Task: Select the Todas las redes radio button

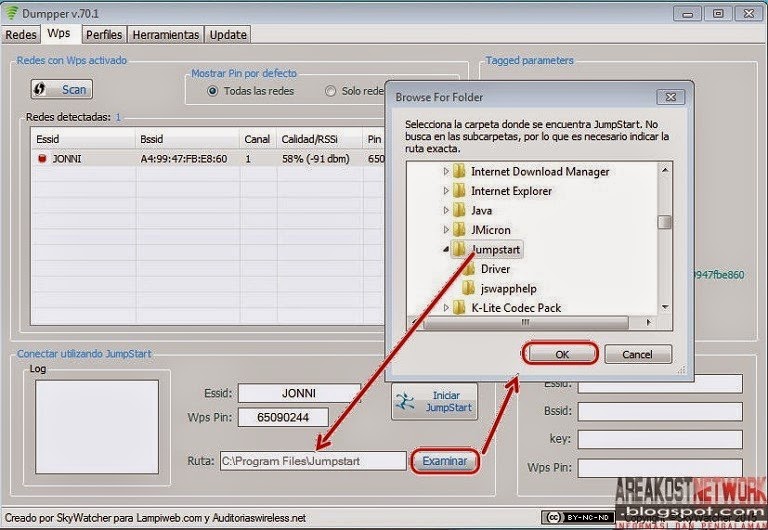Action: pos(213,91)
